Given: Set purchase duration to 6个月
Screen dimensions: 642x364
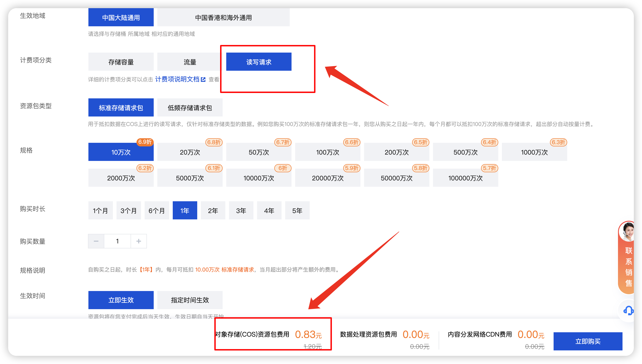Looking at the screenshot, I should 157,211.
